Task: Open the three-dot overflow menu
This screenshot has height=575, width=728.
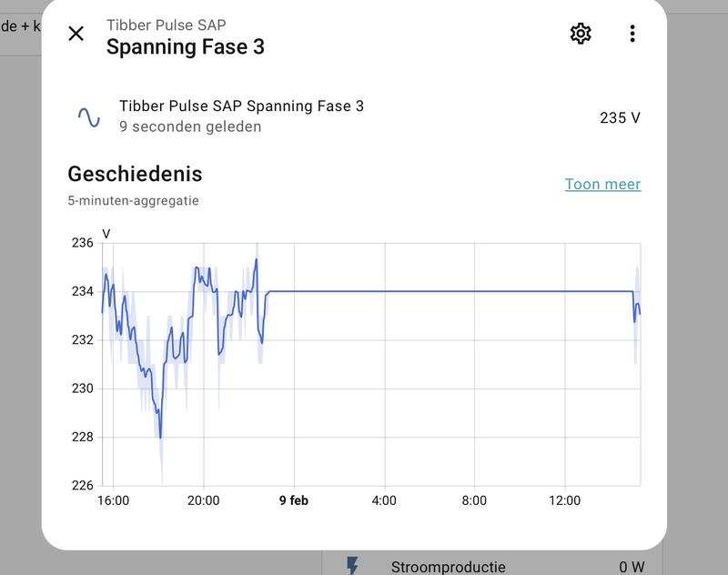Action: coord(633,33)
